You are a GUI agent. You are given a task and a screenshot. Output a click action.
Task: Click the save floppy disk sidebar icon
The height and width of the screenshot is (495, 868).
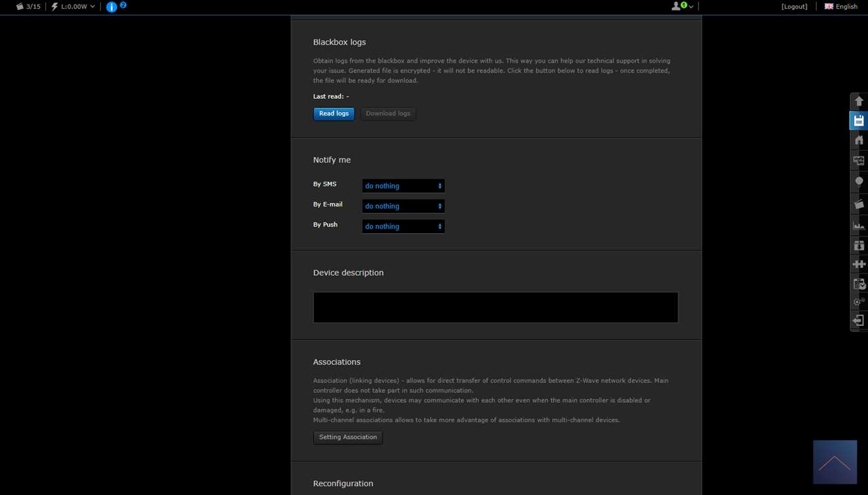point(859,121)
